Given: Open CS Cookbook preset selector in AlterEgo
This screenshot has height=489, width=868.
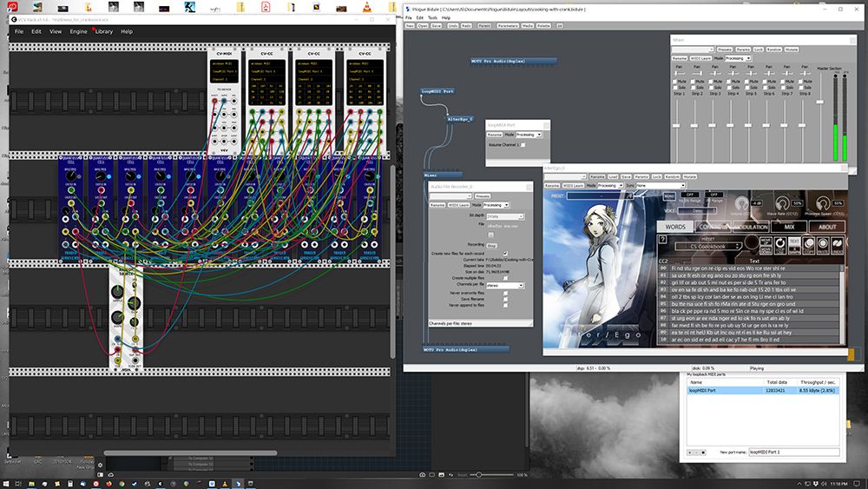Looking at the screenshot, I should click(x=708, y=246).
